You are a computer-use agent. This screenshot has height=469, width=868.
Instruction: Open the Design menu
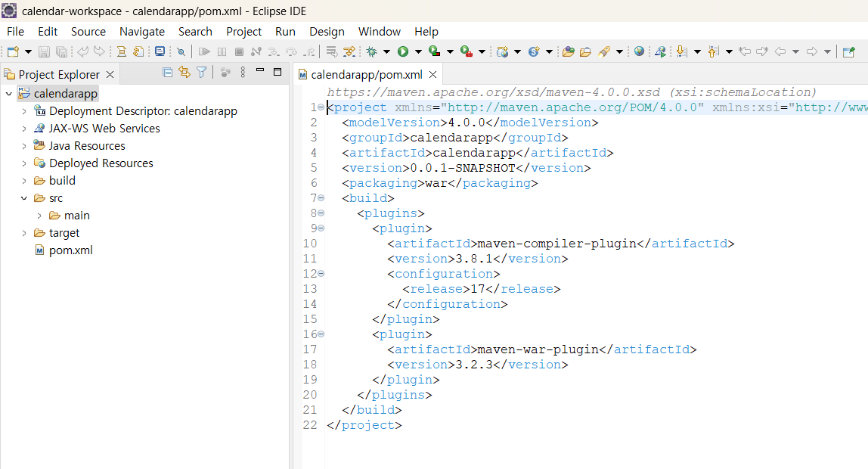[327, 32]
